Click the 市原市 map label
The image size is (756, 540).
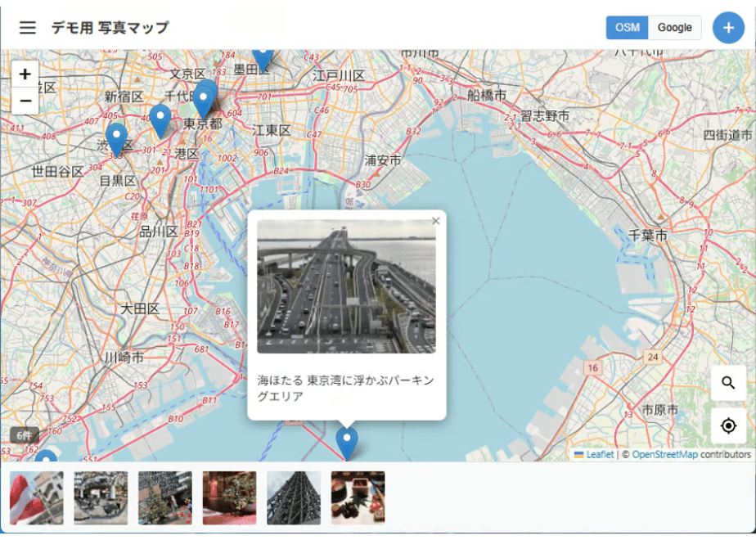coord(660,410)
